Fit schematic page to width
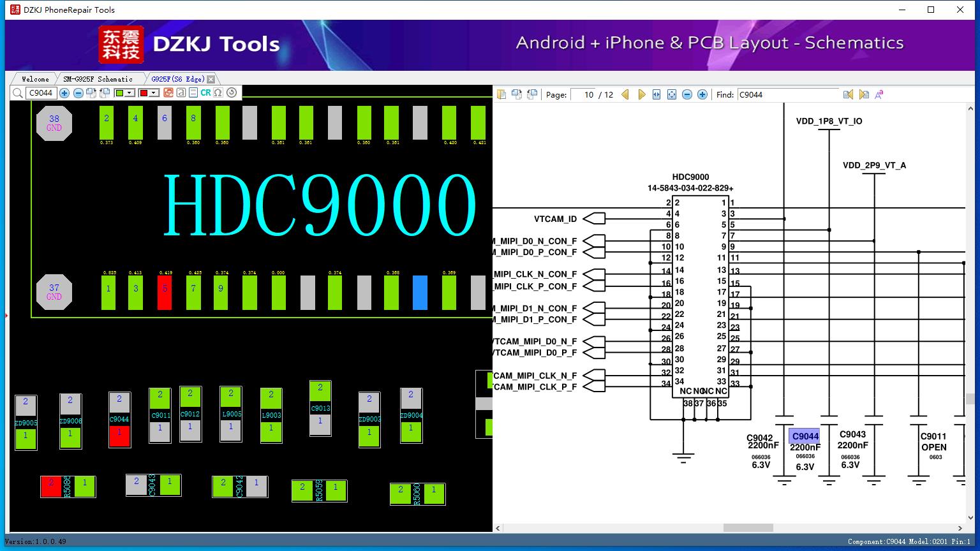Image resolution: width=980 pixels, height=551 pixels. [x=656, y=94]
